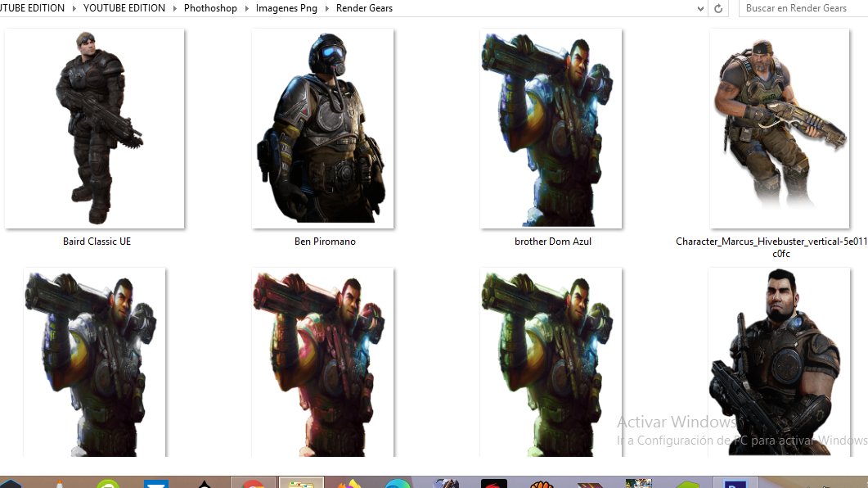This screenshot has width=868, height=488.
Task: Select the brother Dom Azul thumbnail
Action: click(551, 129)
